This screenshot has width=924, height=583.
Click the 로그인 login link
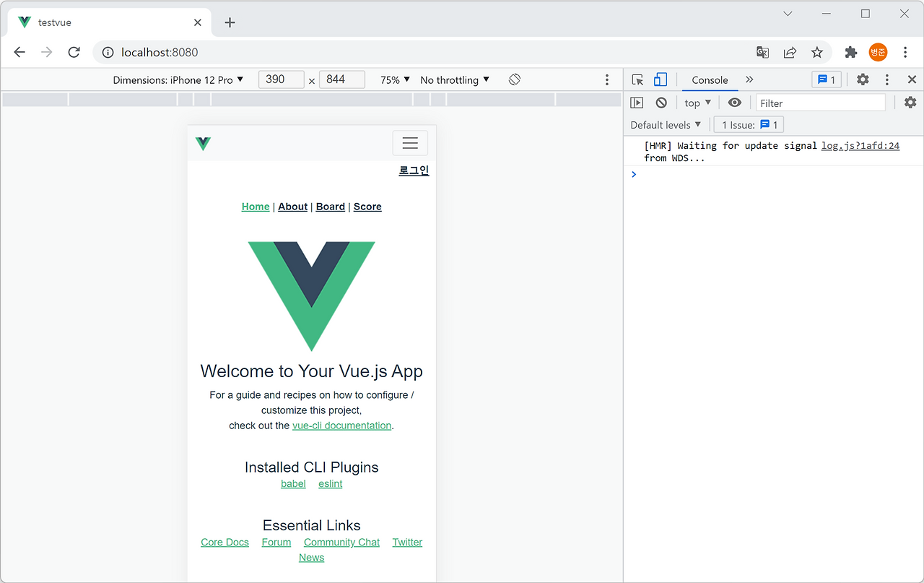[x=413, y=170]
